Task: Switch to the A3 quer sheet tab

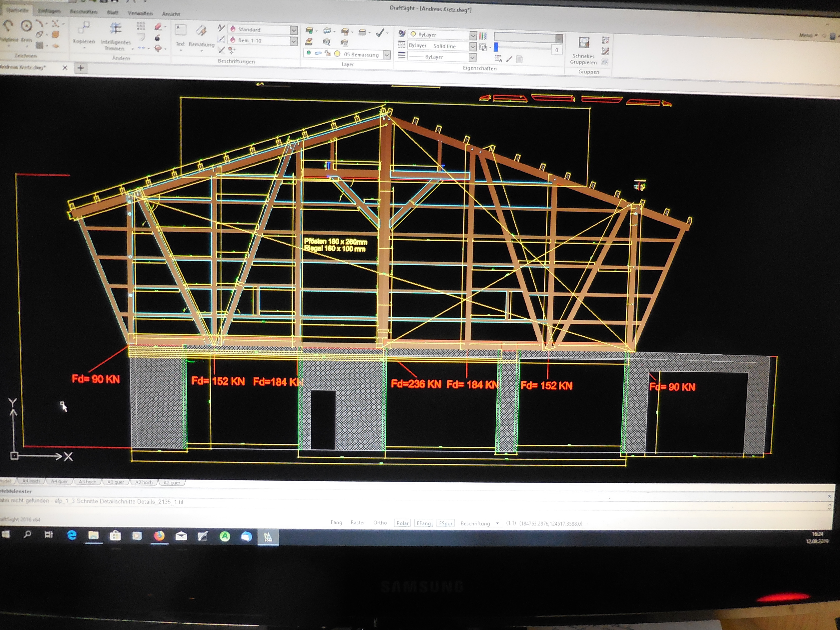Action: (x=116, y=482)
